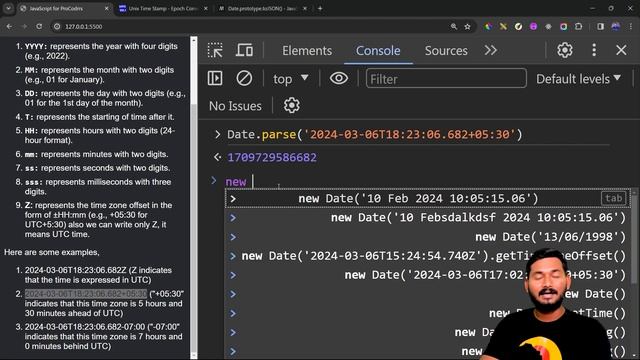Click the address bar showing 127.0.0.1:5500

coord(261,27)
